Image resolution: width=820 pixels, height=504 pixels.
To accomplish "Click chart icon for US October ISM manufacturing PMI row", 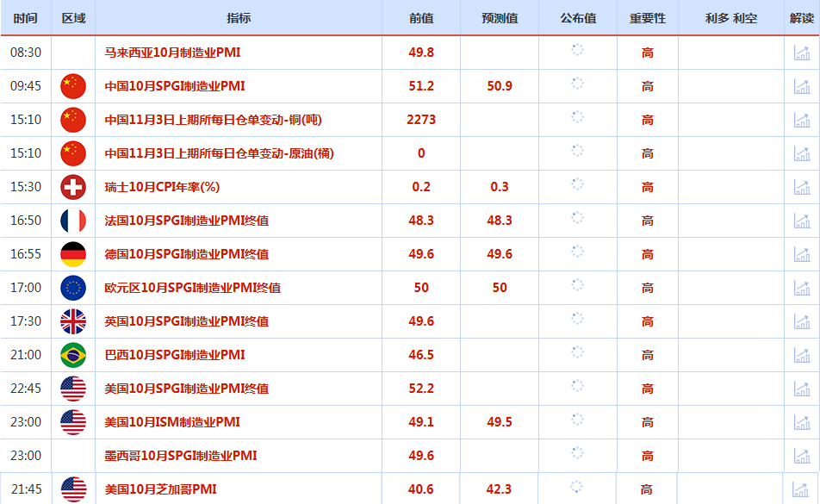I will click(x=801, y=422).
